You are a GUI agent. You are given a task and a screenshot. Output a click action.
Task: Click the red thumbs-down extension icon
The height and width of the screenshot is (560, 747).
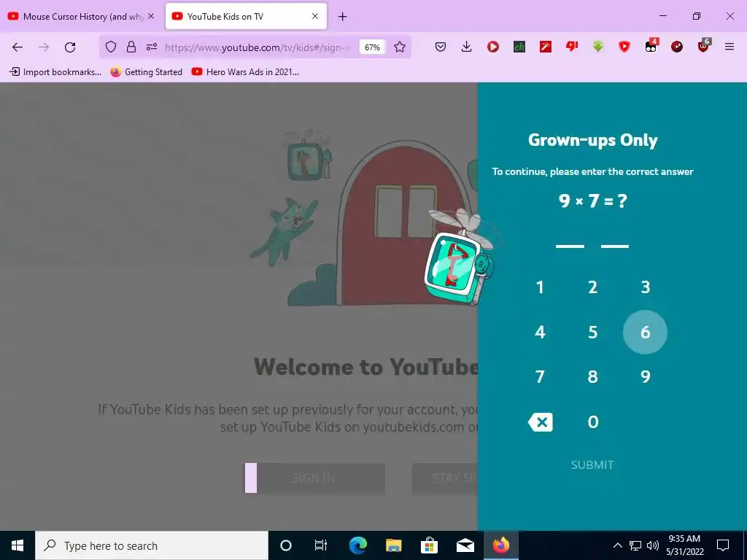tap(572, 47)
